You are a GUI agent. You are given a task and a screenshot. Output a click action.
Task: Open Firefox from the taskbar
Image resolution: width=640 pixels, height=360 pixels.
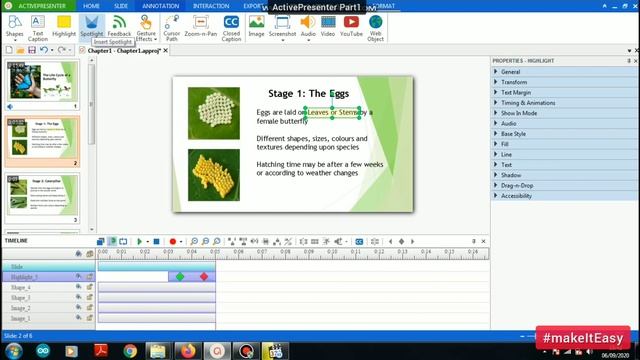point(188,351)
